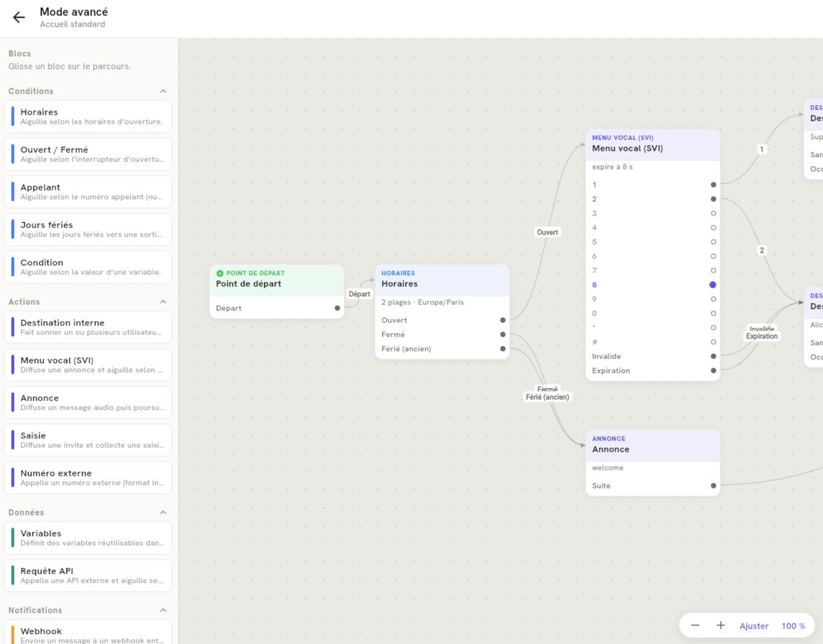Click the Fermé output port on Horaires
Viewport: 823px width, 644px height.
point(503,334)
